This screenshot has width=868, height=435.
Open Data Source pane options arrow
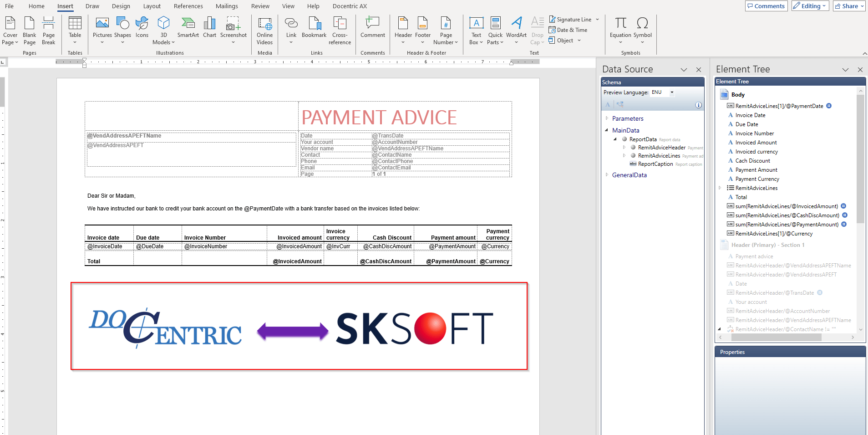click(x=684, y=70)
